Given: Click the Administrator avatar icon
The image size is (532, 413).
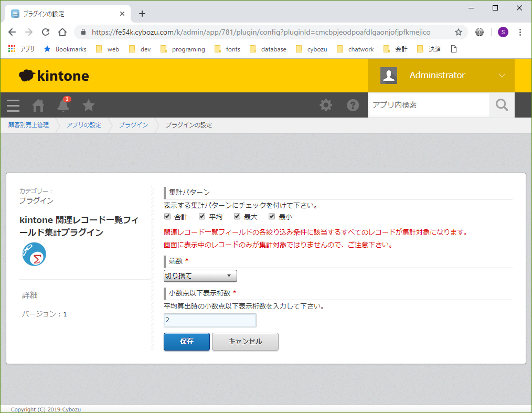Looking at the screenshot, I should [x=389, y=75].
